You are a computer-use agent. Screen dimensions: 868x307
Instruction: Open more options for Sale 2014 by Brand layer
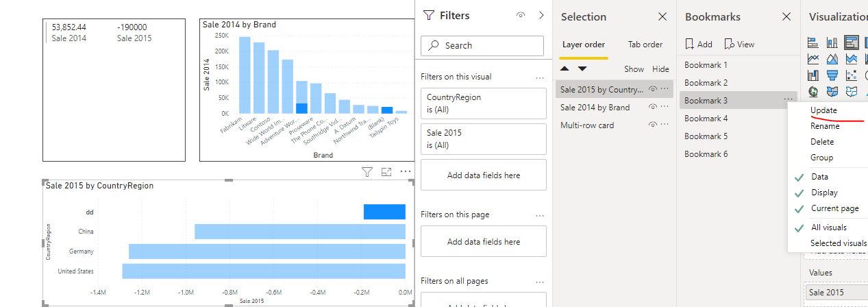click(x=665, y=107)
